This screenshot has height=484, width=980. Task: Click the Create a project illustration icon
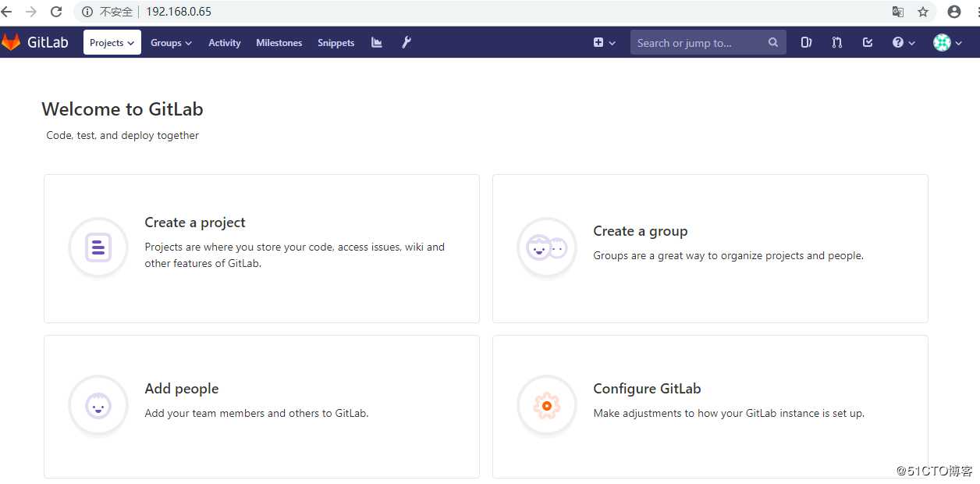pyautogui.click(x=98, y=247)
